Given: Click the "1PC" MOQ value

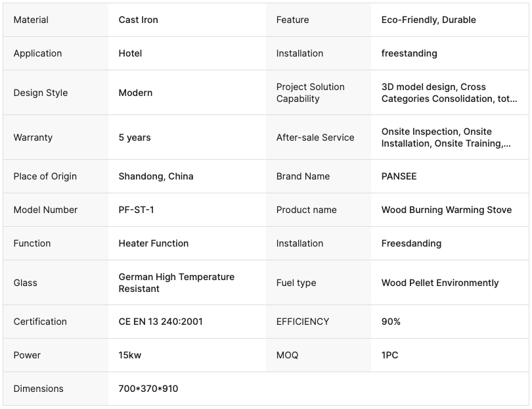Looking at the screenshot, I should click(x=389, y=355).
